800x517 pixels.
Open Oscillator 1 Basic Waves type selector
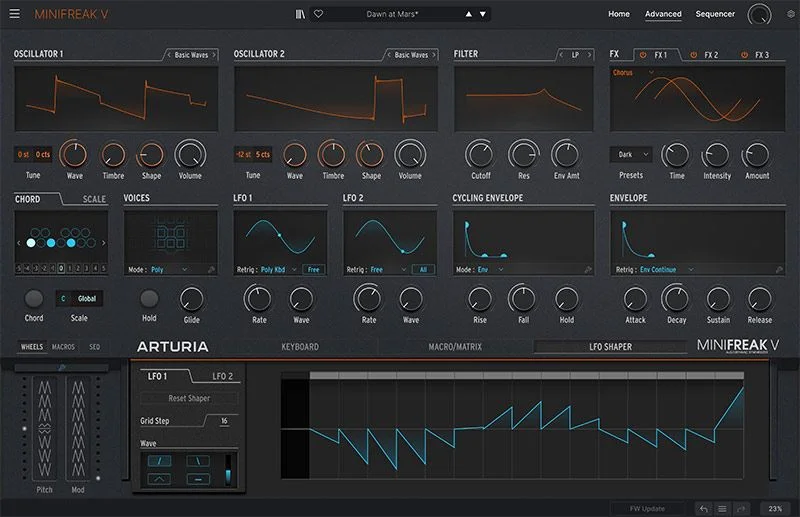tap(191, 55)
